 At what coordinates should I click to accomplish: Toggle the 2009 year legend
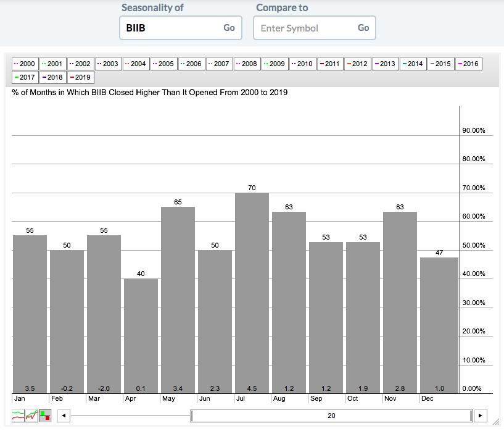click(275, 64)
